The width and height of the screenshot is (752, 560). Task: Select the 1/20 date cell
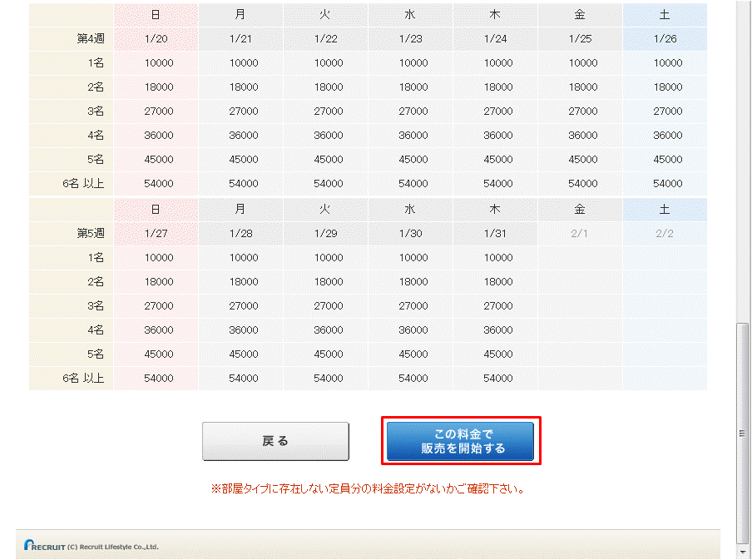pyautogui.click(x=155, y=38)
